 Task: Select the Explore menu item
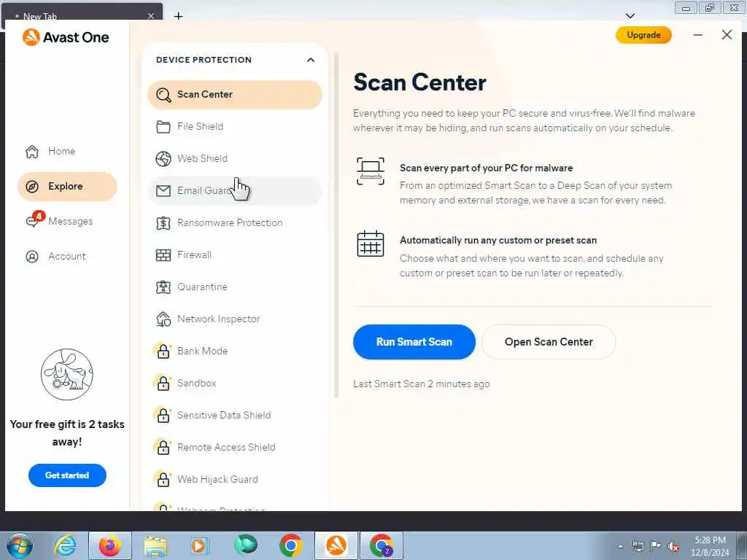(67, 187)
